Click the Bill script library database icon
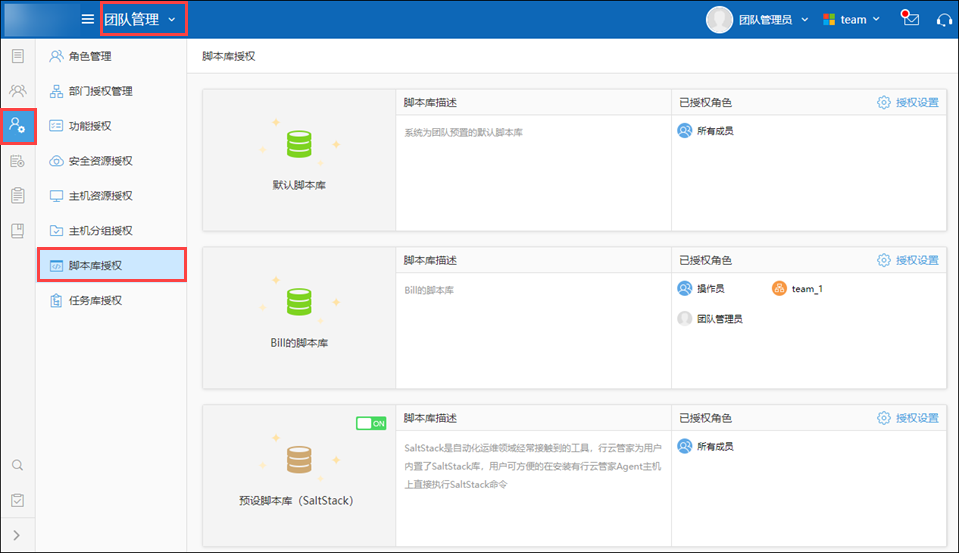Viewport: 960px width, 553px height. 299,303
